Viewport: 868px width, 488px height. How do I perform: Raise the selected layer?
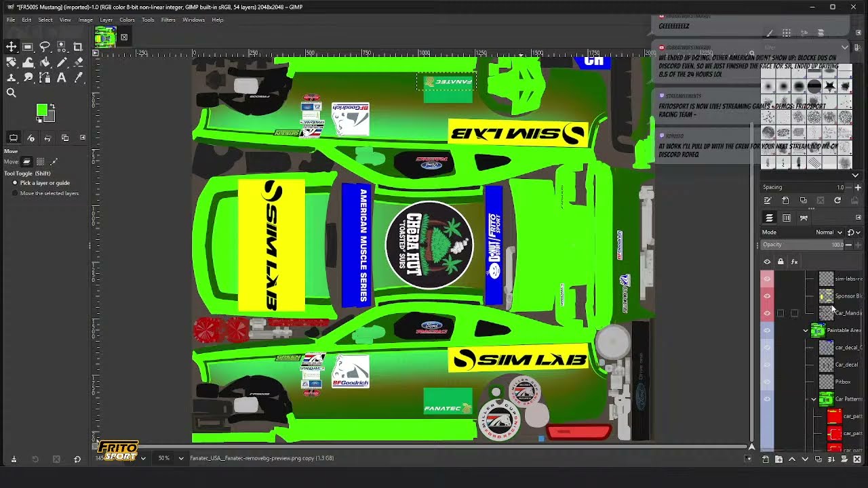(x=792, y=460)
